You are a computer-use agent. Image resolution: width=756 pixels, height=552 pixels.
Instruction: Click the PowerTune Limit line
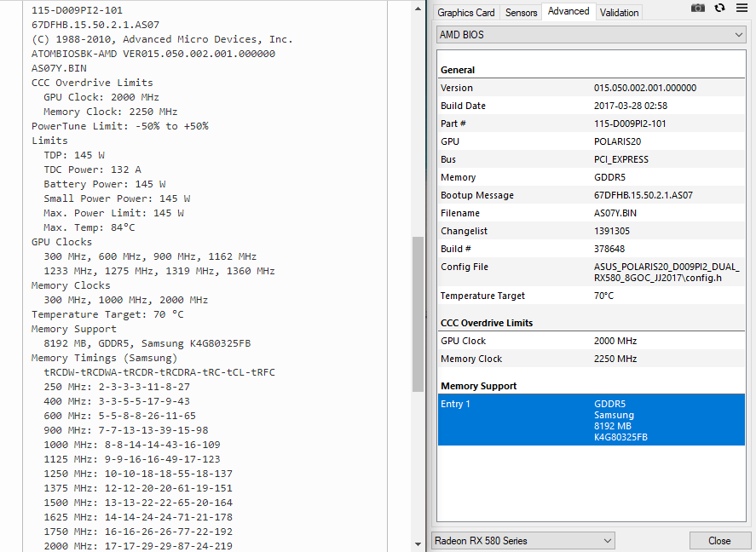click(120, 126)
